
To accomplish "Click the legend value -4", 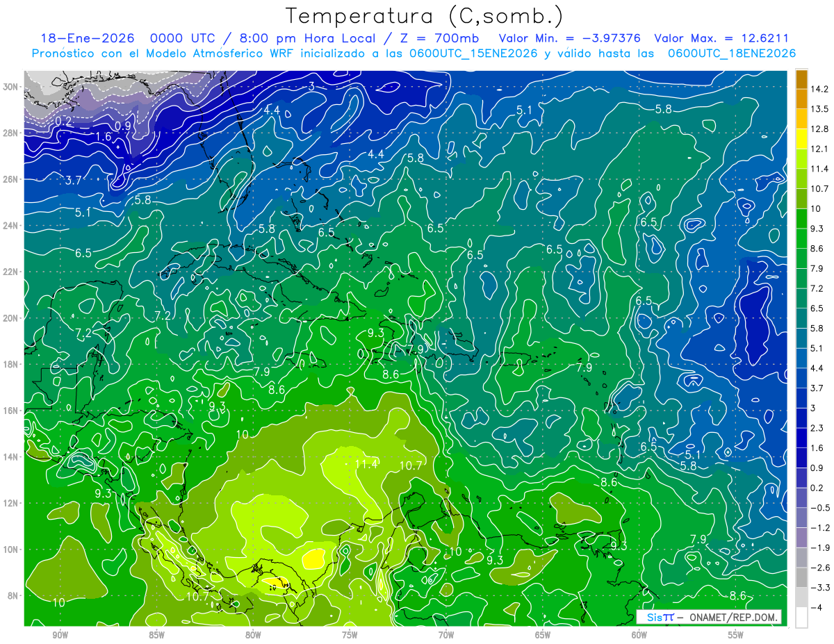I will (817, 607).
